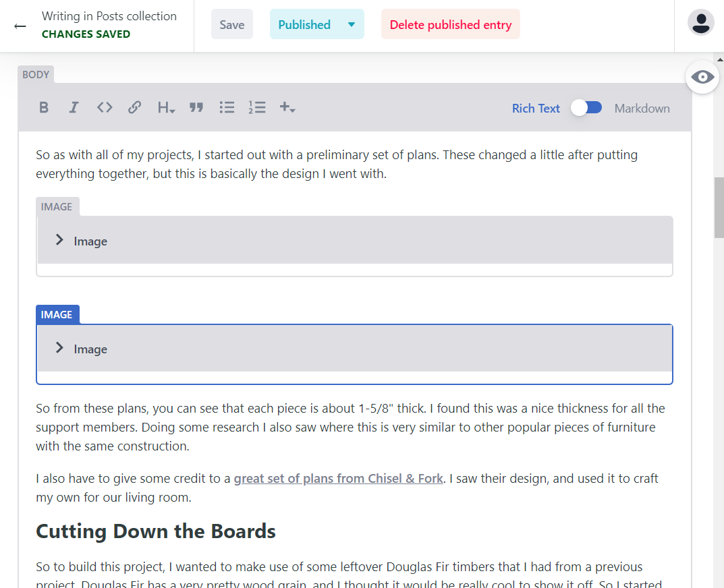724x588 pixels.
Task: Apply italic formatting
Action: coord(74,107)
